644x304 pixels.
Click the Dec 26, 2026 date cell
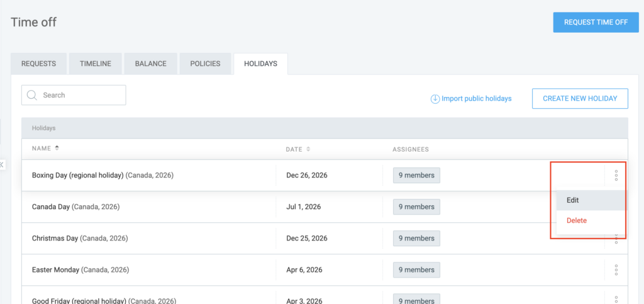tap(307, 176)
